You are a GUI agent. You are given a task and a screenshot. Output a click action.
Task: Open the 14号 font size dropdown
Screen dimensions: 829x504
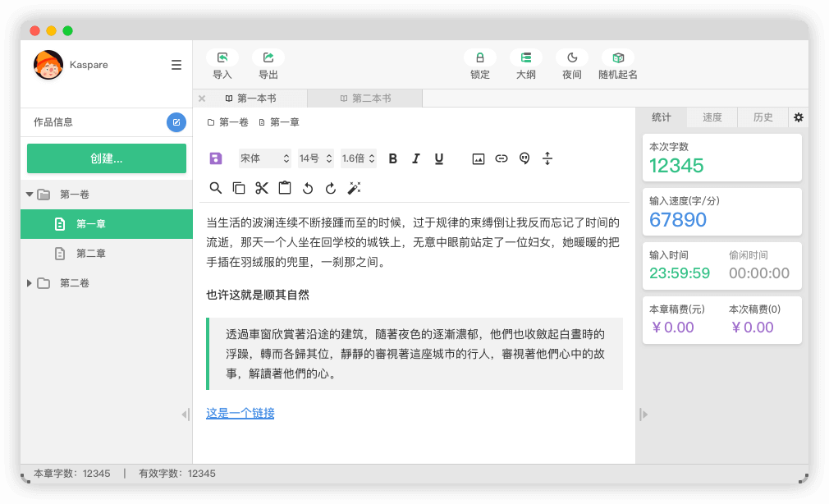point(315,158)
